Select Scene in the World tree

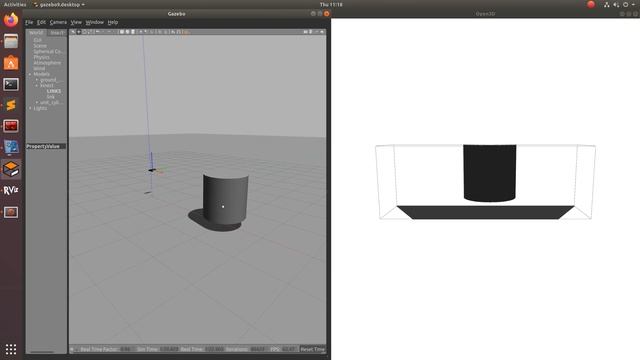[40, 46]
